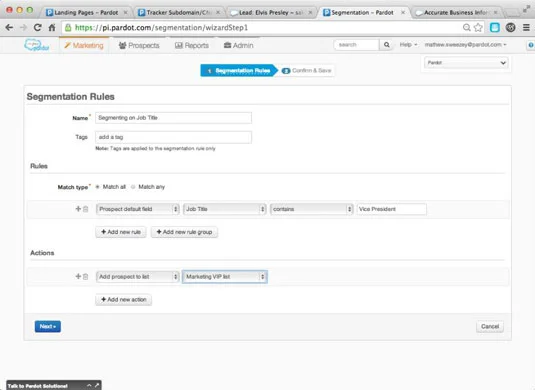
Task: Click the Talk to Pardot Solutions bar
Action: coord(54,386)
